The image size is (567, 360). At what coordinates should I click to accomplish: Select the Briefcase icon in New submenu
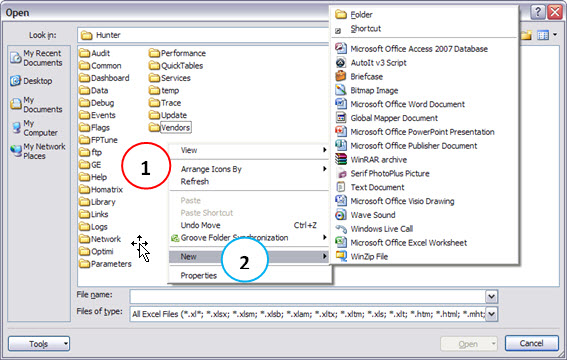tap(341, 76)
